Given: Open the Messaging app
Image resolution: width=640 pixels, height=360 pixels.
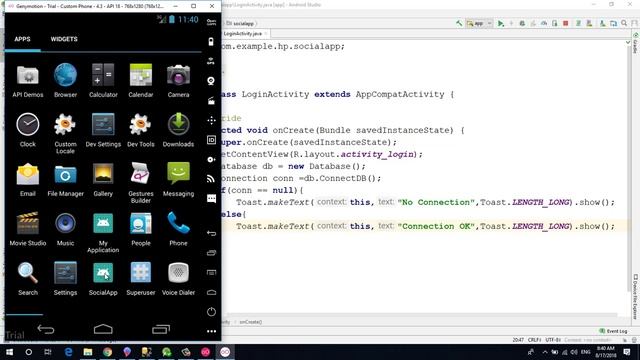Looking at the screenshot, I should (178, 180).
